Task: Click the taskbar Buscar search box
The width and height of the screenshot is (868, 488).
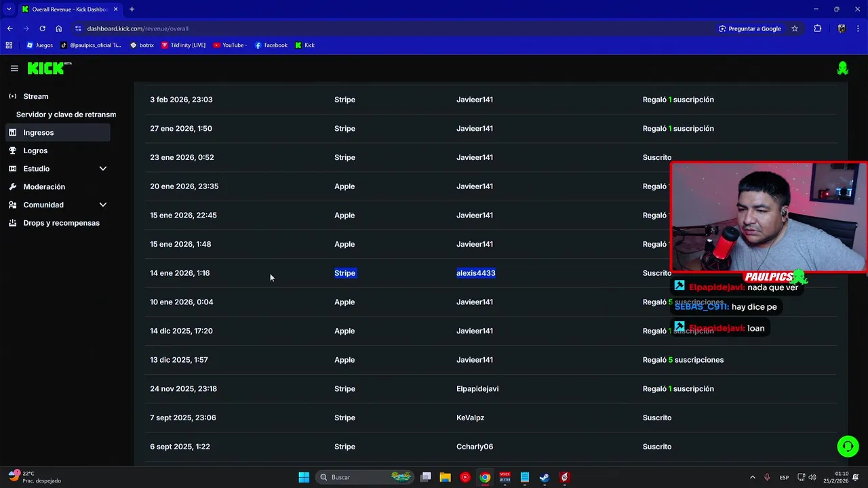Action: (365, 477)
